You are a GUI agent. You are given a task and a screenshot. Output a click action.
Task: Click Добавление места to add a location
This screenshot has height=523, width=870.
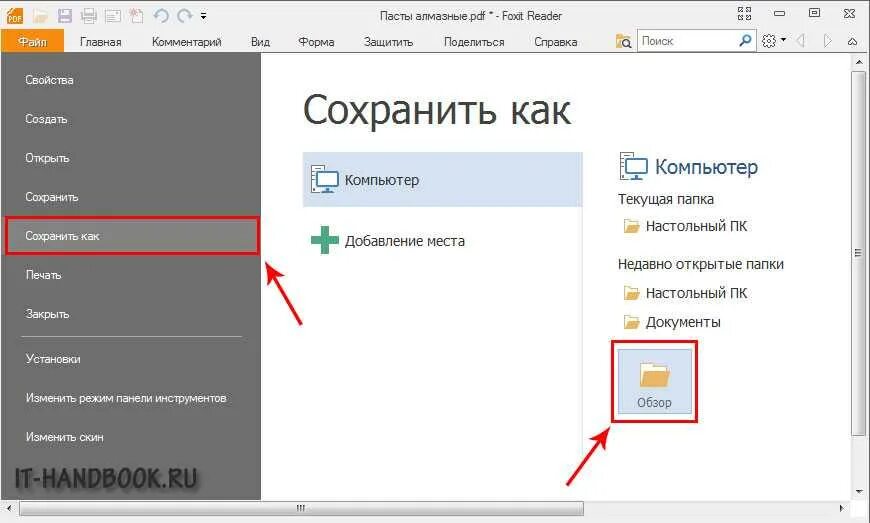pos(442,241)
